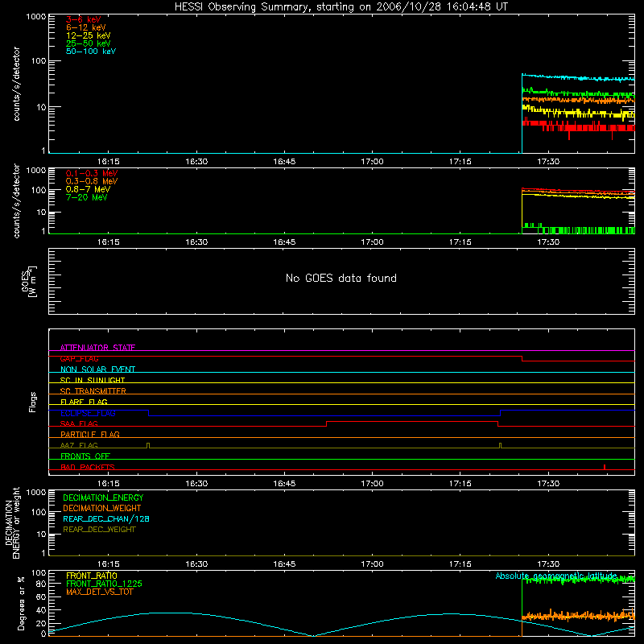Select the 12-25 keV legend label
The height and width of the screenshot is (644, 644).
[89, 35]
